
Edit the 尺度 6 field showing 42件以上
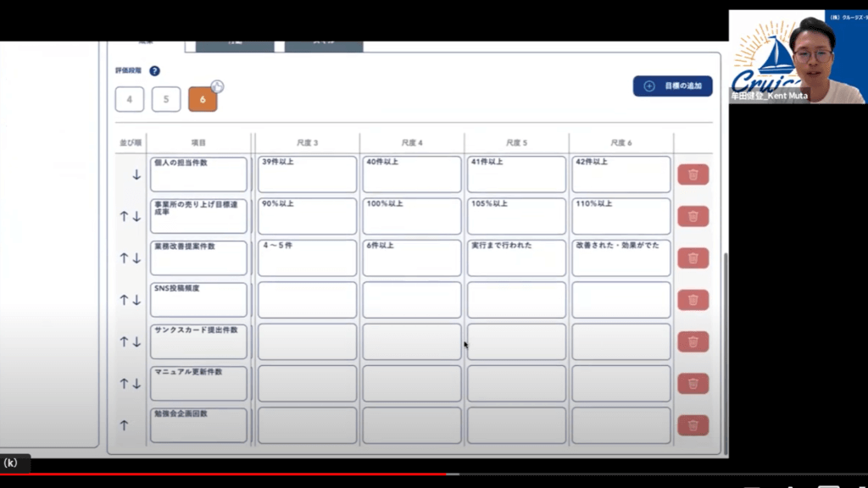pos(620,175)
